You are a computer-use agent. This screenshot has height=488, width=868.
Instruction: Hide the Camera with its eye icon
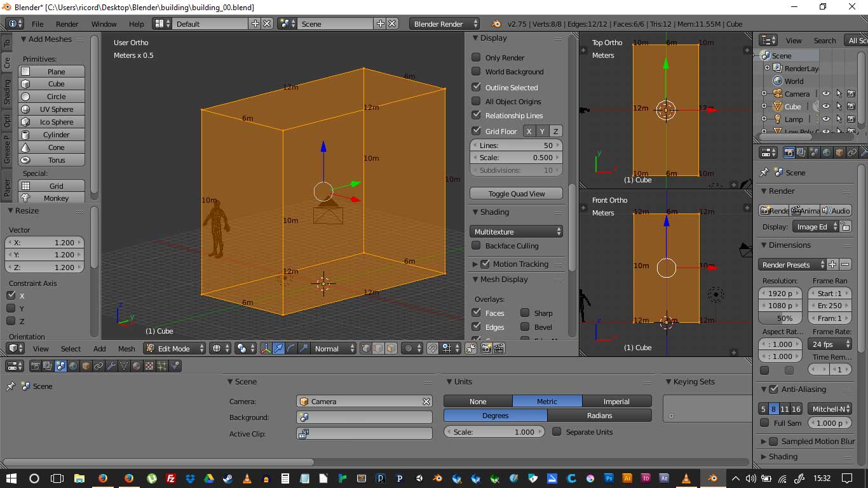pos(825,93)
